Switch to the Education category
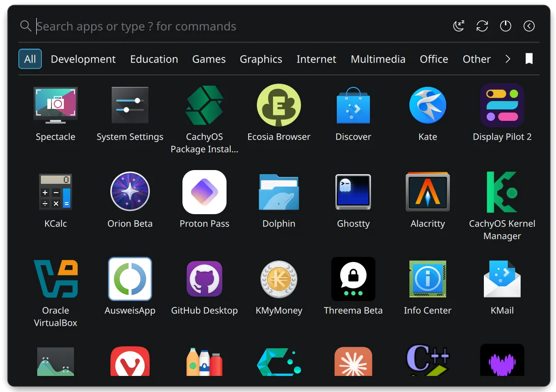Image resolution: width=556 pixels, height=392 pixels. coord(154,59)
